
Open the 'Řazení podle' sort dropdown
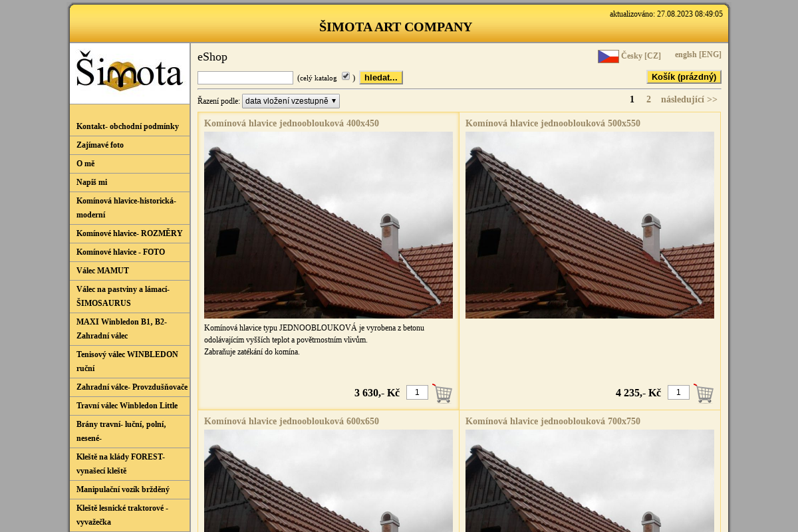pos(291,101)
